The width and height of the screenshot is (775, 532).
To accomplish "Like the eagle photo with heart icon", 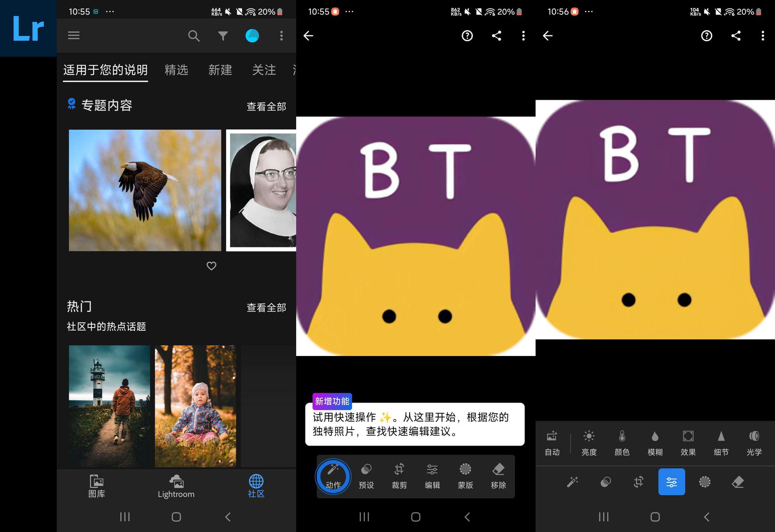I will coord(211,266).
